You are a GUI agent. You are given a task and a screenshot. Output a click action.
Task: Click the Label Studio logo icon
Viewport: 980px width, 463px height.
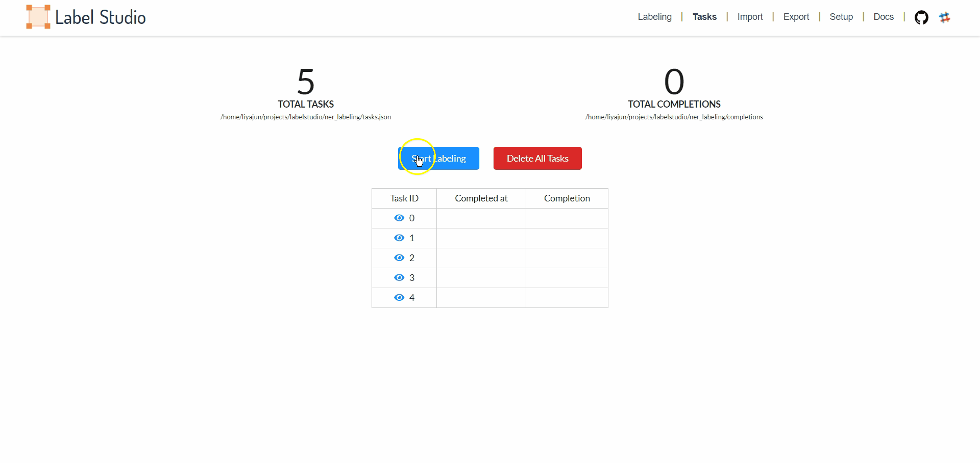38,17
